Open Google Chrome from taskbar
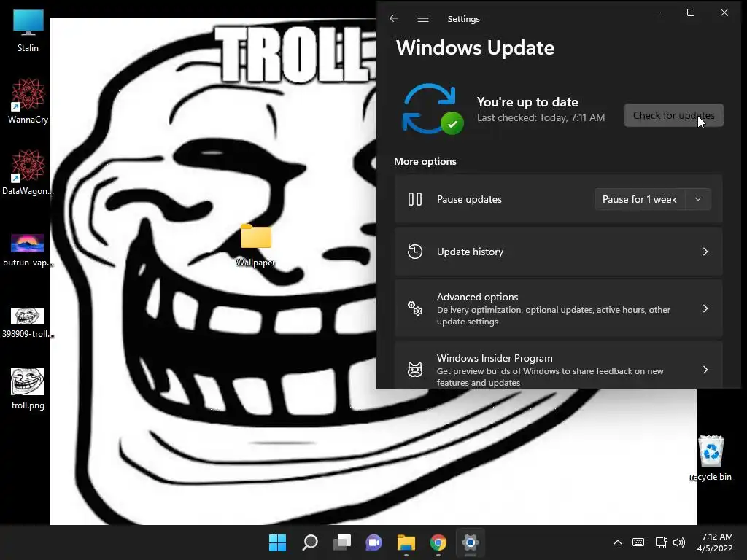This screenshot has height=560, width=747. [x=438, y=542]
